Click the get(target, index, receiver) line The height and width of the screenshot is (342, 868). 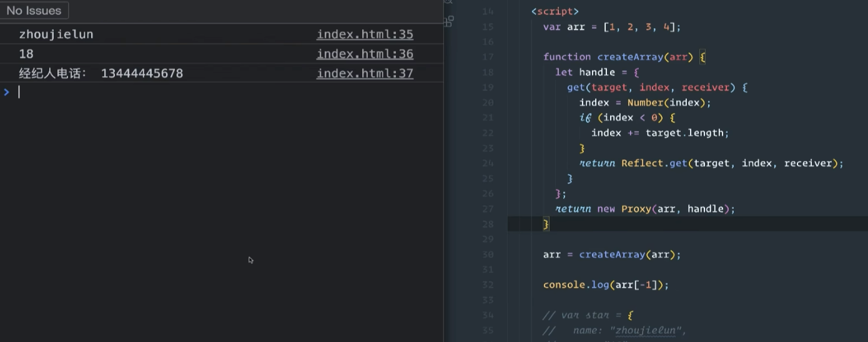point(658,87)
